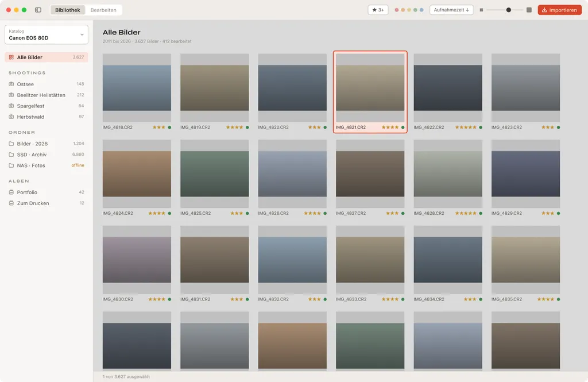Toggle the green color label filter

[415, 10]
